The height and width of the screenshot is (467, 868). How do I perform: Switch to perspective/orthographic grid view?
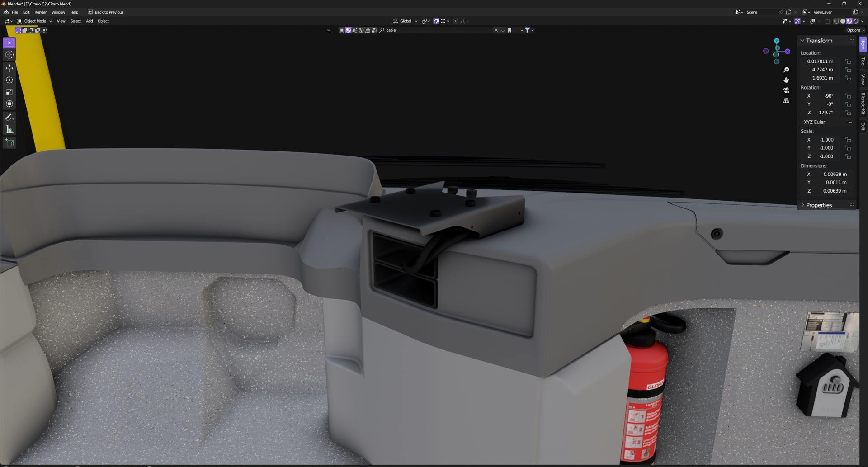pyautogui.click(x=786, y=100)
